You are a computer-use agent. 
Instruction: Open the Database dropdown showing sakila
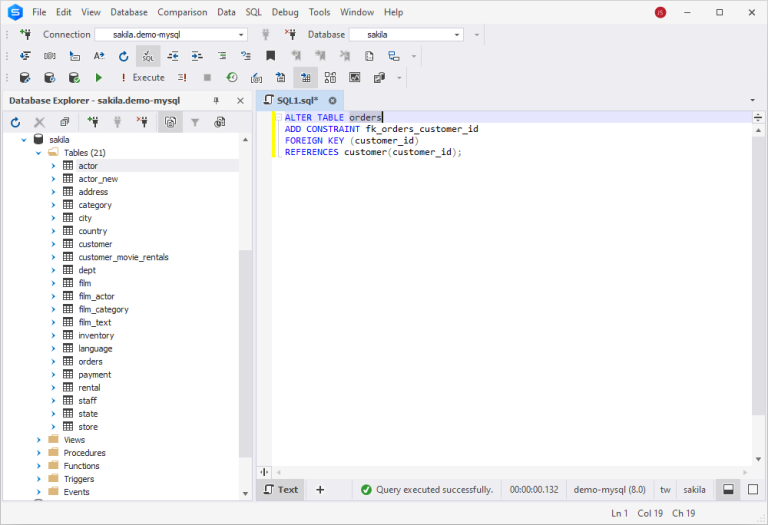click(407, 35)
